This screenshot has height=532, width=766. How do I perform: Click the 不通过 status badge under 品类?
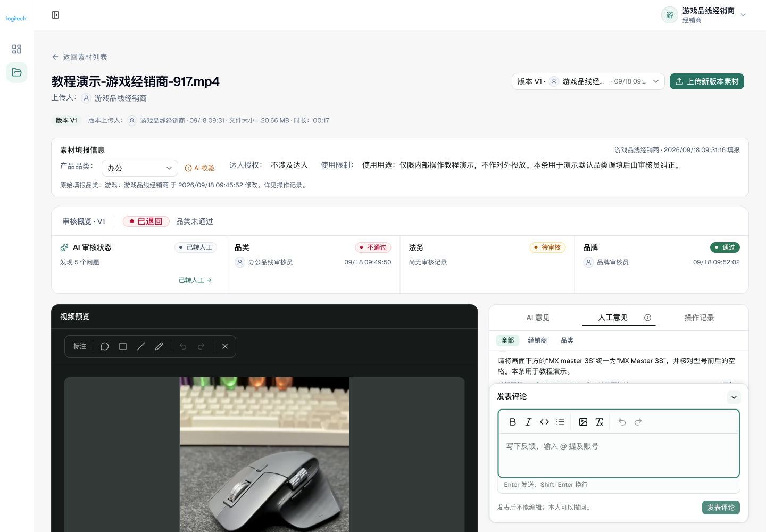(373, 247)
